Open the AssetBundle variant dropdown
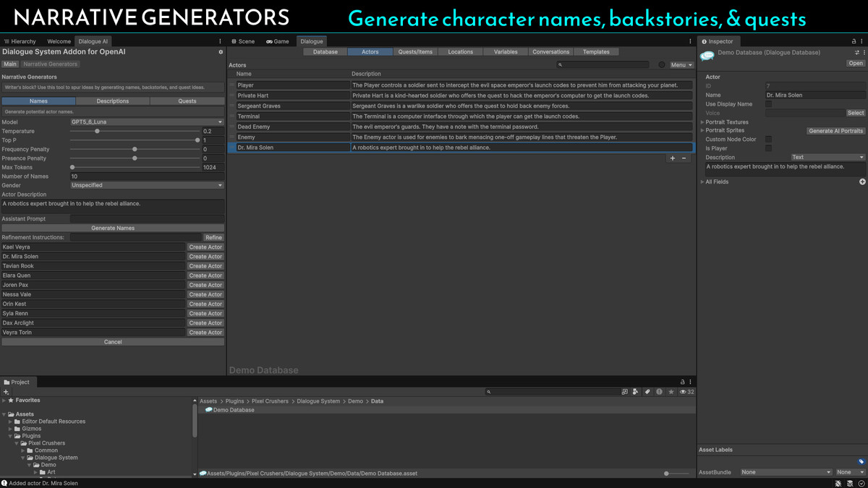 pyautogui.click(x=850, y=472)
